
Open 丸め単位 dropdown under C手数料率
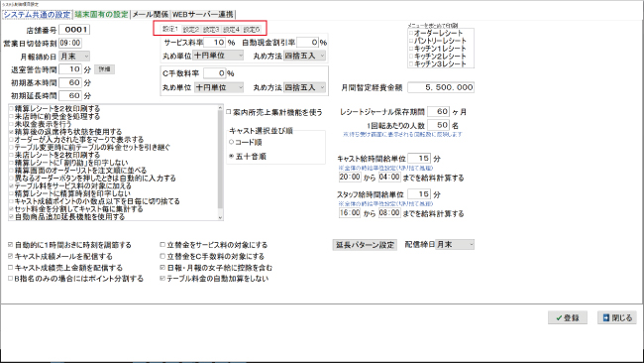(218, 87)
